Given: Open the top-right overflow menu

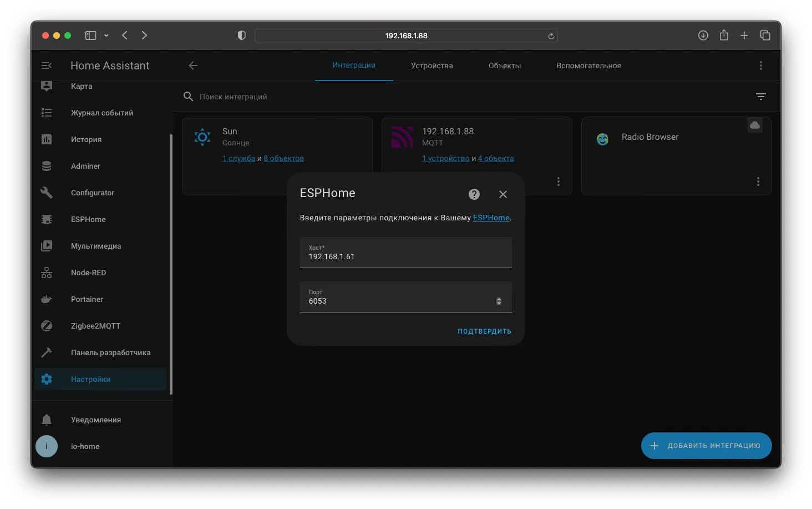Looking at the screenshot, I should click(x=761, y=65).
